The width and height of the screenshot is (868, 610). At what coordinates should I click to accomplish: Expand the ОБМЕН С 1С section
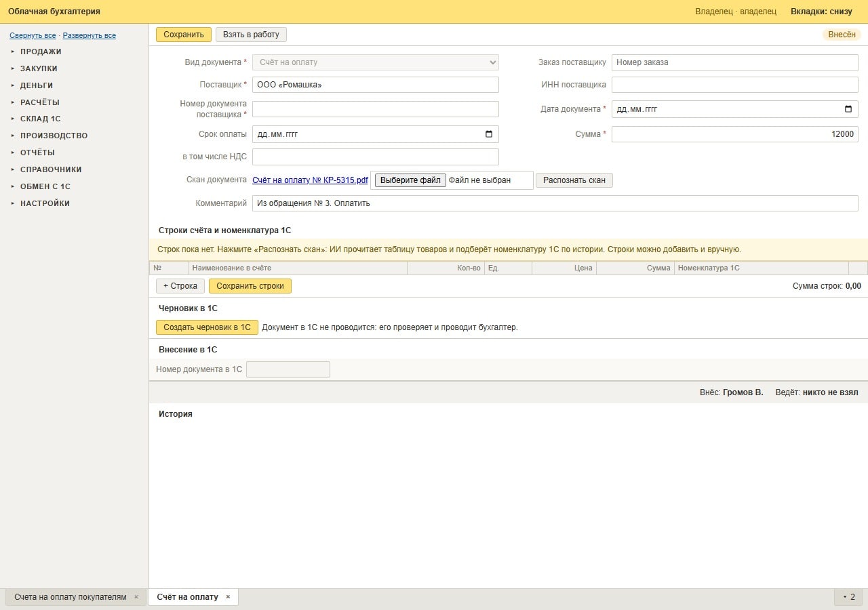(x=45, y=186)
